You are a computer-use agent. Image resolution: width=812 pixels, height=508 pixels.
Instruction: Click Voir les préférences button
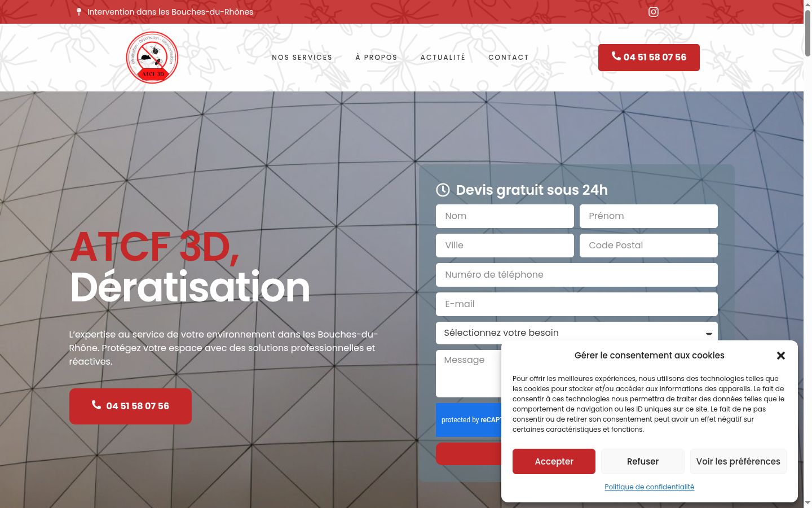(738, 462)
